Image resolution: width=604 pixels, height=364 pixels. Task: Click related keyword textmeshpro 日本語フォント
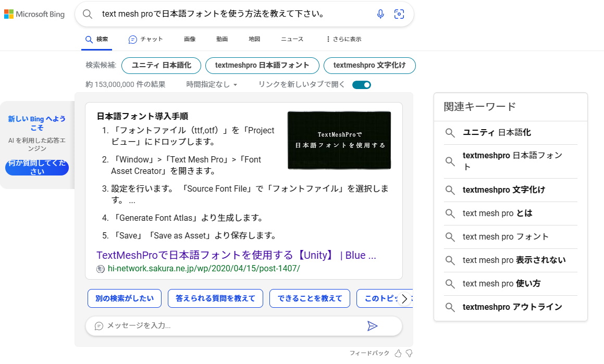pos(512,161)
